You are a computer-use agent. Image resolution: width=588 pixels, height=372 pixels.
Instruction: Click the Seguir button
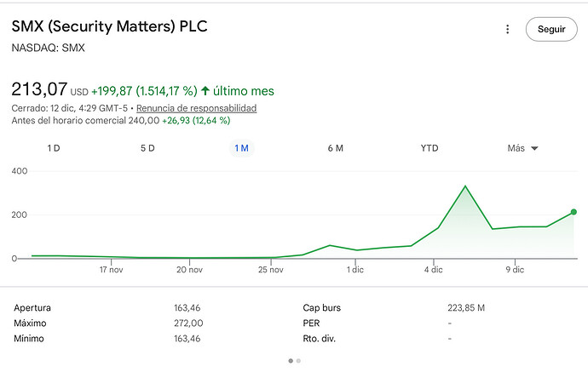click(x=551, y=29)
